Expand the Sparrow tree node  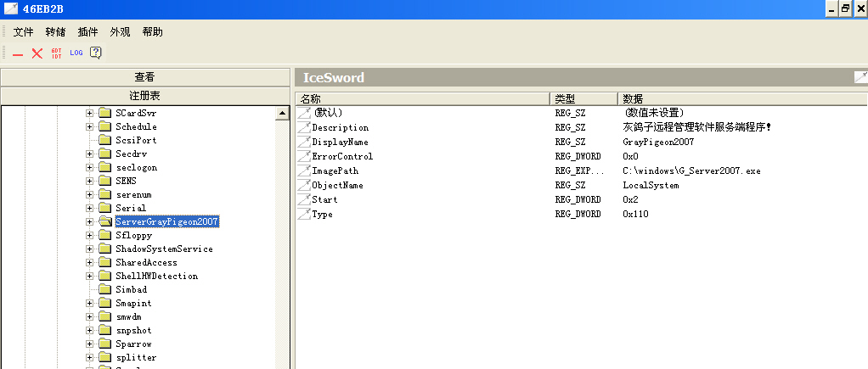pyautogui.click(x=89, y=344)
